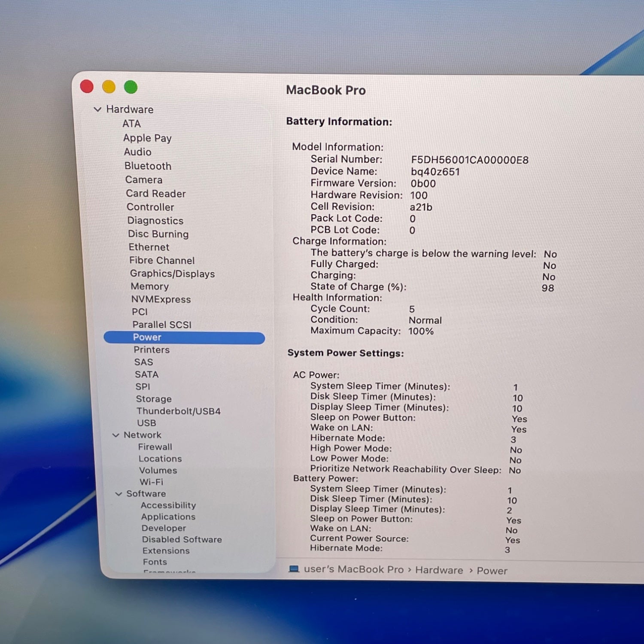Open the Audio hardware section
Image resolution: width=644 pixels, height=644 pixels.
137,152
